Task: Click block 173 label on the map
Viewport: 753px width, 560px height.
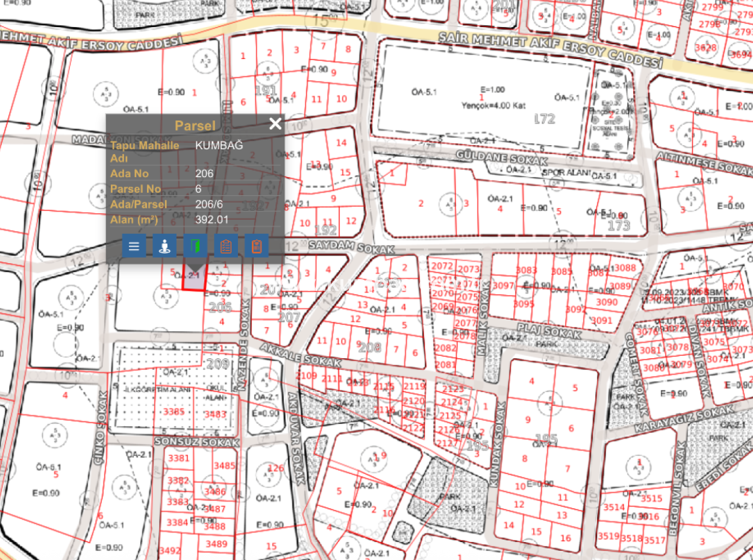Action: pyautogui.click(x=619, y=226)
